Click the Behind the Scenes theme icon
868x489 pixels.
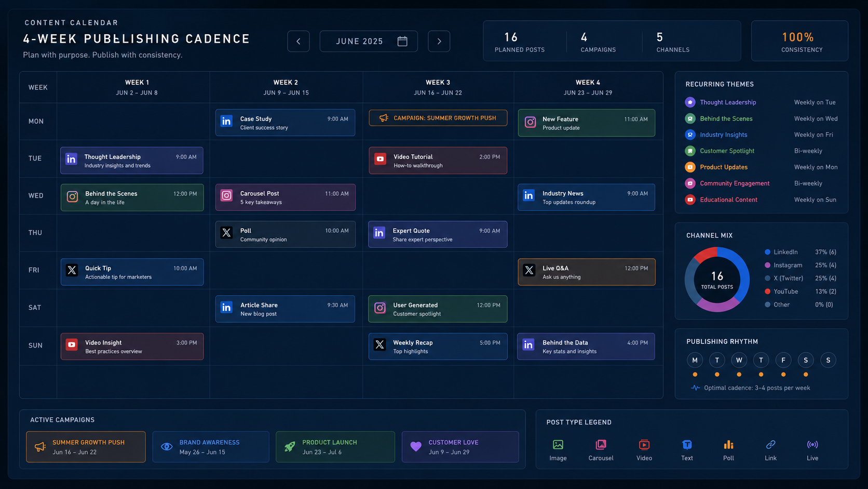(690, 118)
